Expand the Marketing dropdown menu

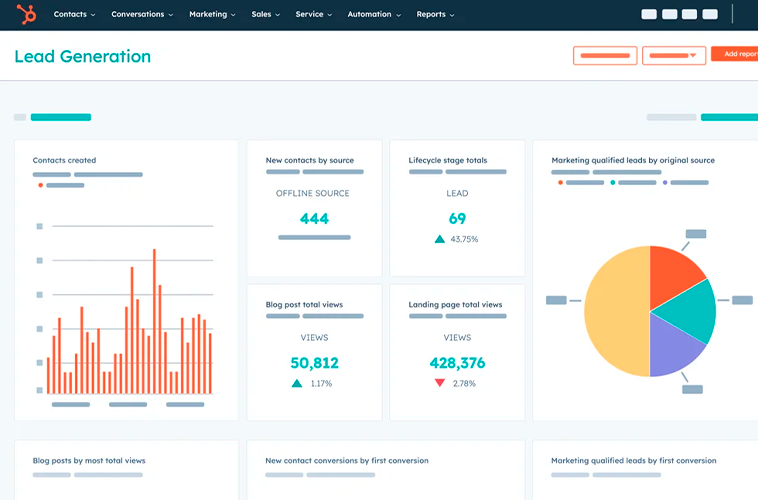tap(213, 15)
